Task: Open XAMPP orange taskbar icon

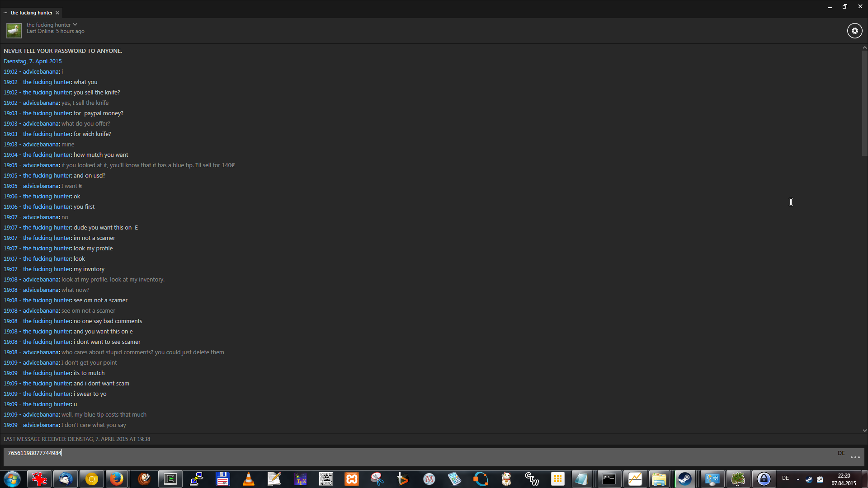Action: tap(352, 479)
